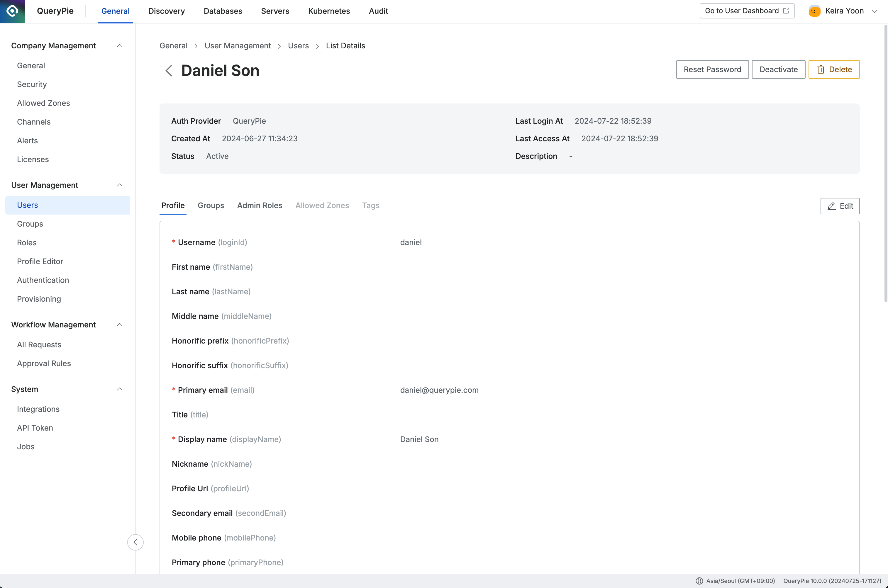
Task: Click the Deactivate button
Action: point(778,69)
